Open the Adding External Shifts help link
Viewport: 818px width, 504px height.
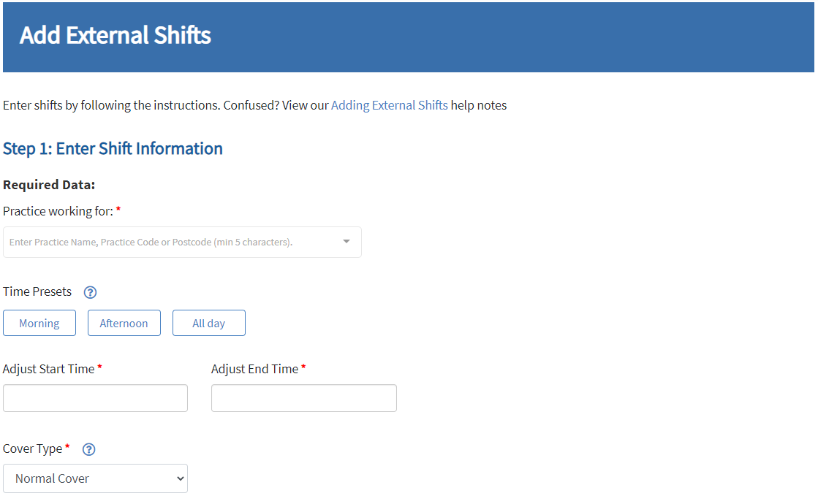[389, 105]
